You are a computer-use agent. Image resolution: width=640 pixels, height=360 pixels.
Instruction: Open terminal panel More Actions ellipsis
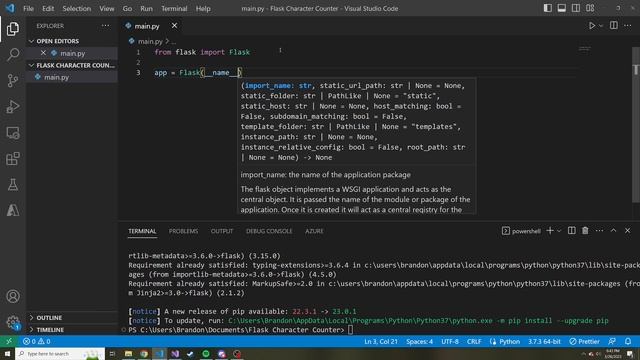(x=599, y=231)
